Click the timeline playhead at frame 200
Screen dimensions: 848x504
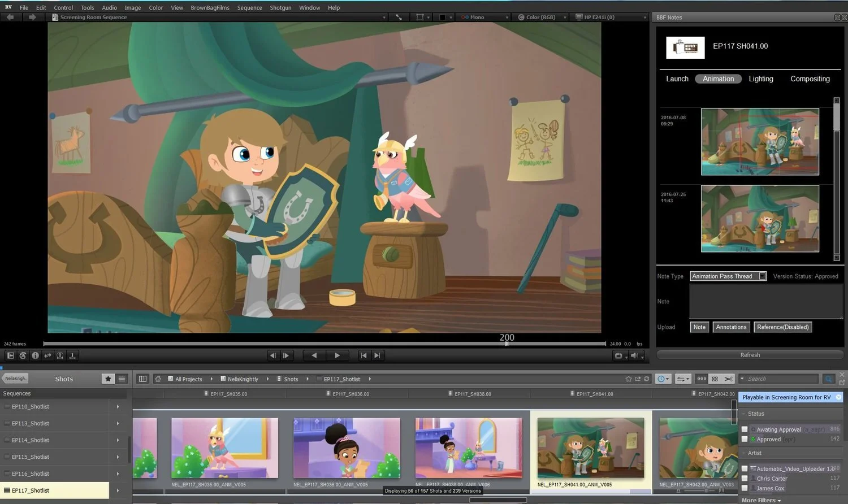[x=507, y=343]
